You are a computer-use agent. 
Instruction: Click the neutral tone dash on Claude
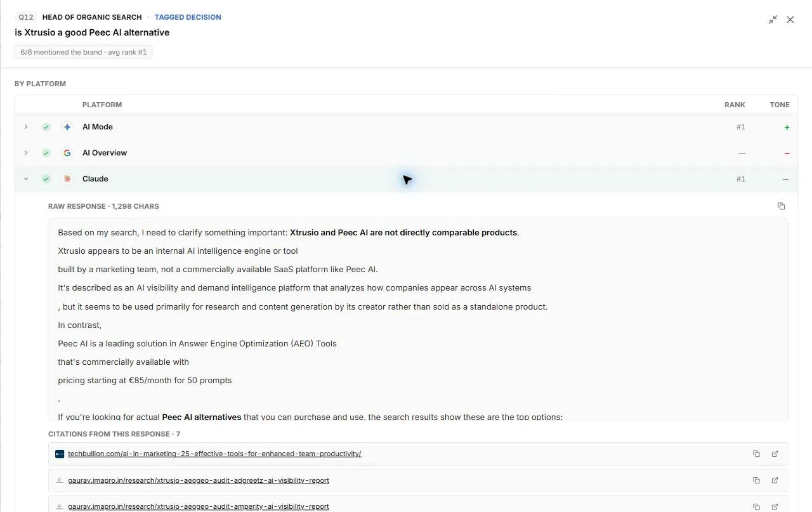[x=786, y=179]
